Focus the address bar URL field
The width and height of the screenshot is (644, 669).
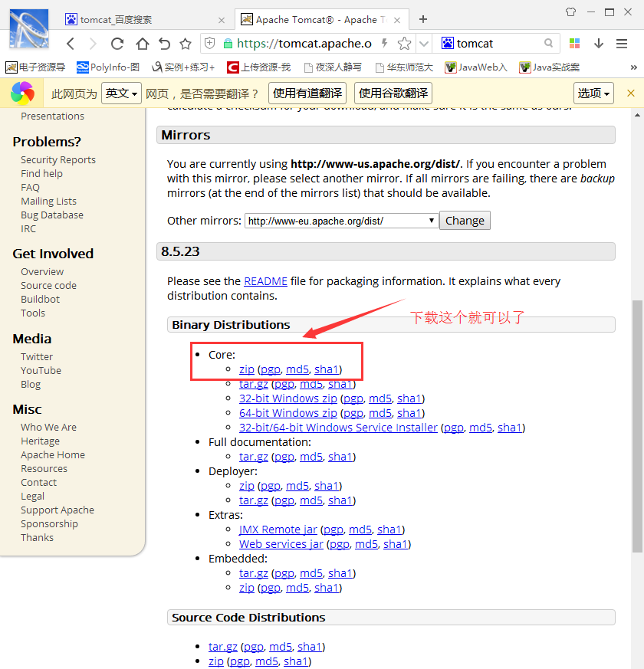pyautogui.click(x=304, y=43)
